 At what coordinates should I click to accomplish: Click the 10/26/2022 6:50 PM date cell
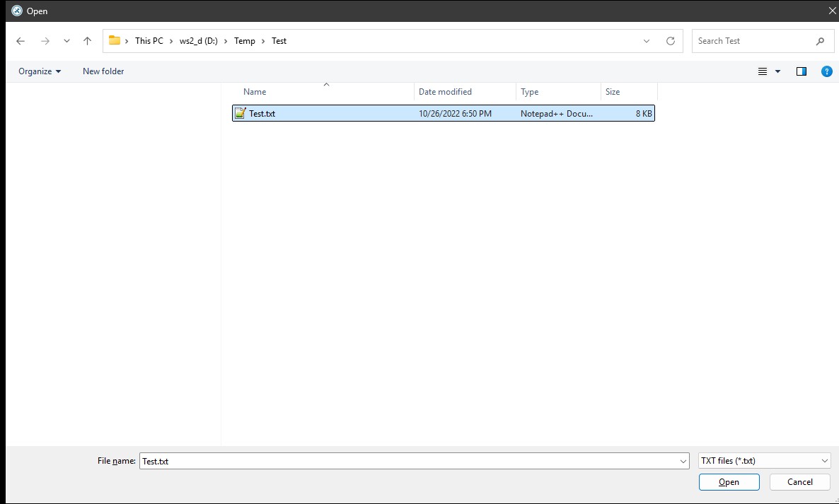(456, 113)
